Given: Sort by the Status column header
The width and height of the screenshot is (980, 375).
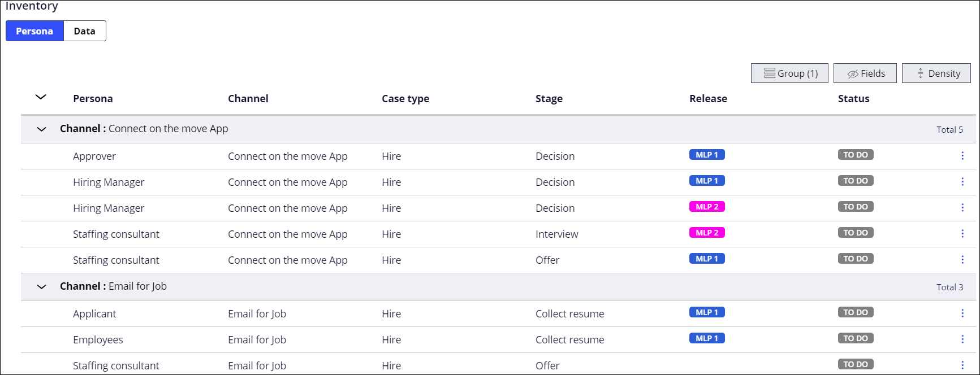Looking at the screenshot, I should click(853, 99).
